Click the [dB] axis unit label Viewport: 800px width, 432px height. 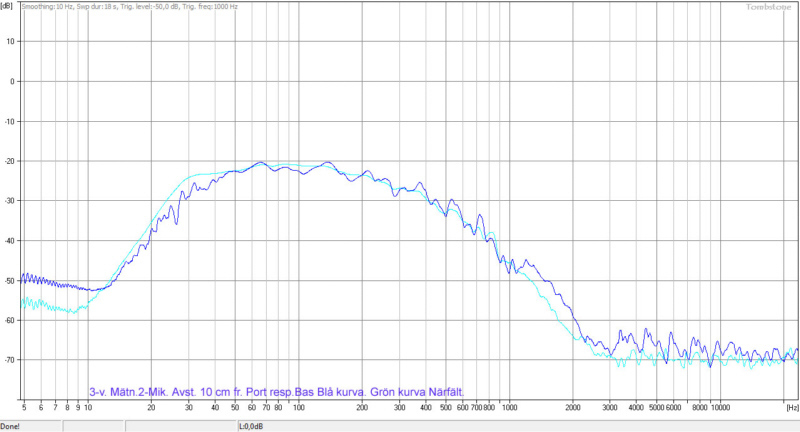point(8,6)
